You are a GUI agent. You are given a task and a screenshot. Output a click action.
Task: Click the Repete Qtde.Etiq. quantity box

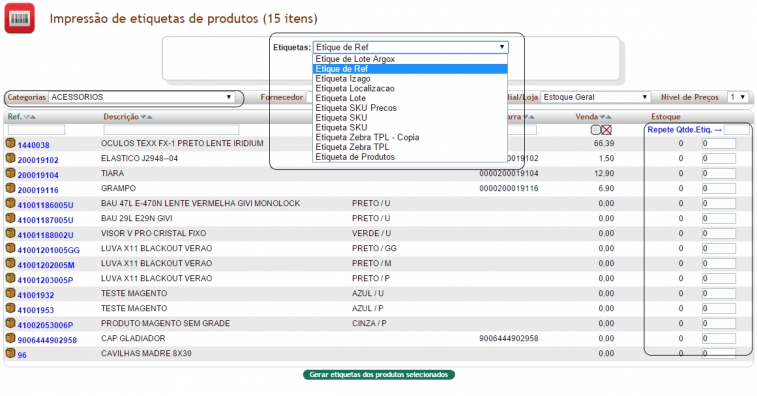[x=737, y=130]
